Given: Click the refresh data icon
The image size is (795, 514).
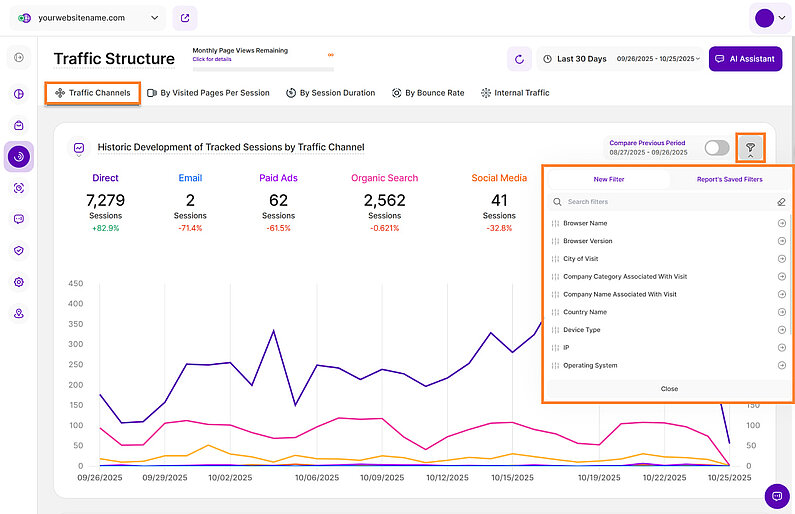Looking at the screenshot, I should point(519,59).
